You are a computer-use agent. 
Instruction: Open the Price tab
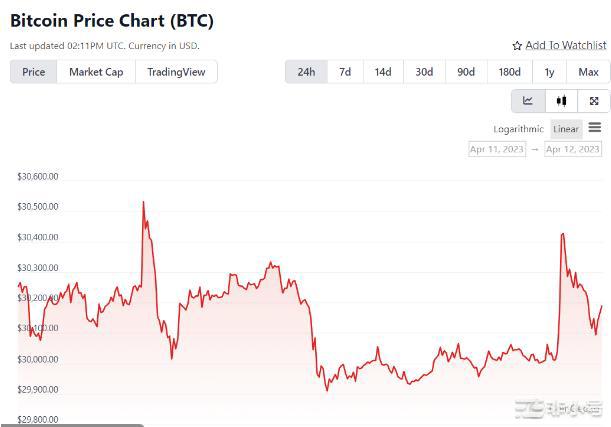(x=34, y=72)
